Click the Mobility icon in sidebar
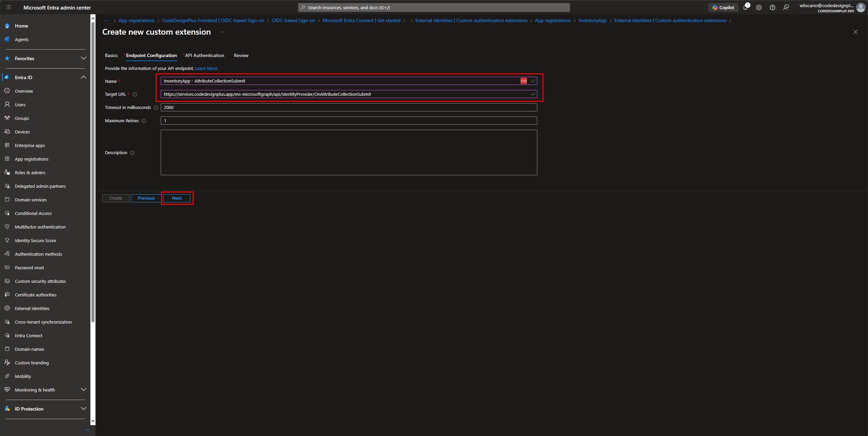The image size is (868, 436). click(x=7, y=376)
